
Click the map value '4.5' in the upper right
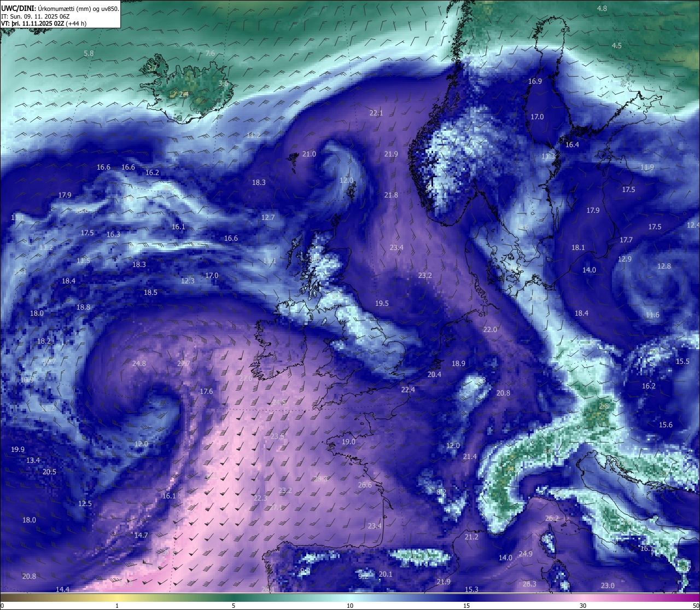click(x=617, y=46)
